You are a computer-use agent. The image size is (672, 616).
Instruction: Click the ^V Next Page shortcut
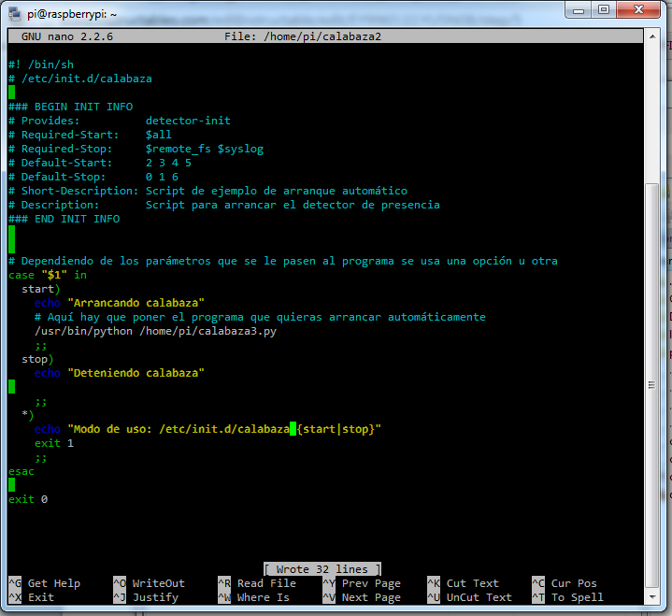point(362,597)
